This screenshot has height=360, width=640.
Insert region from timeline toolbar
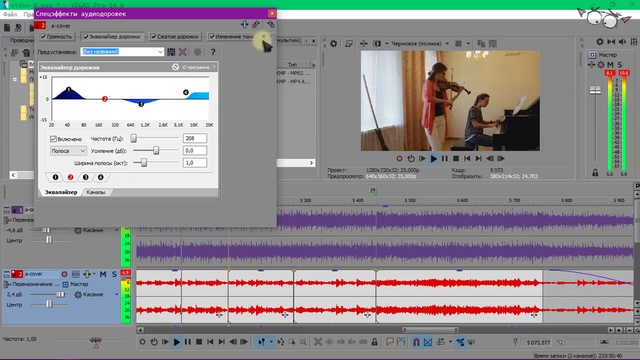(x=401, y=342)
